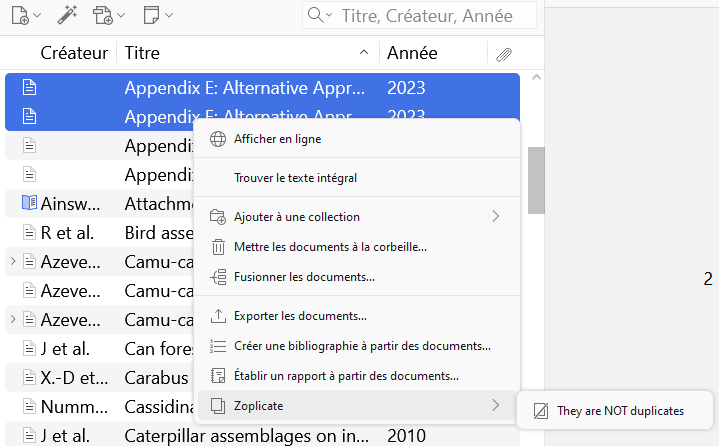
Task: Click the scrollbar up arrow
Action: pos(536,77)
